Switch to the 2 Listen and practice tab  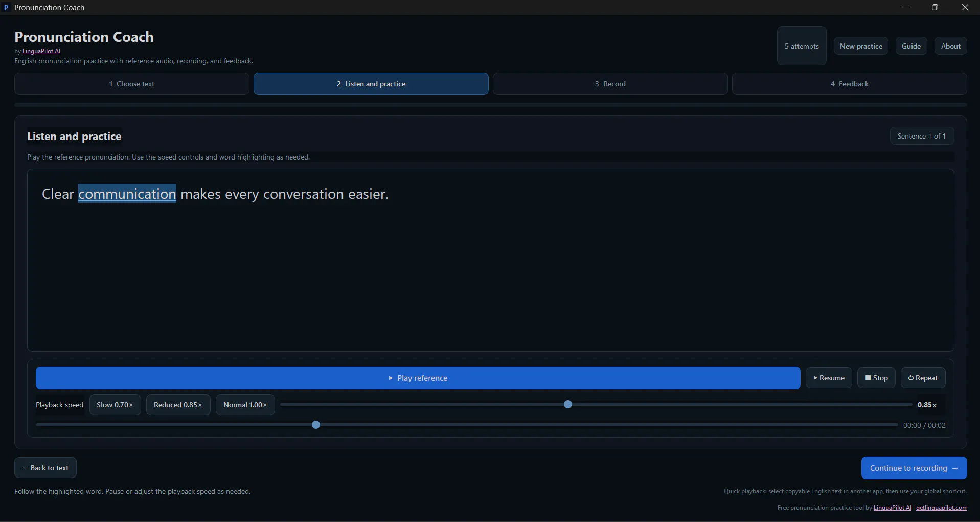371,84
